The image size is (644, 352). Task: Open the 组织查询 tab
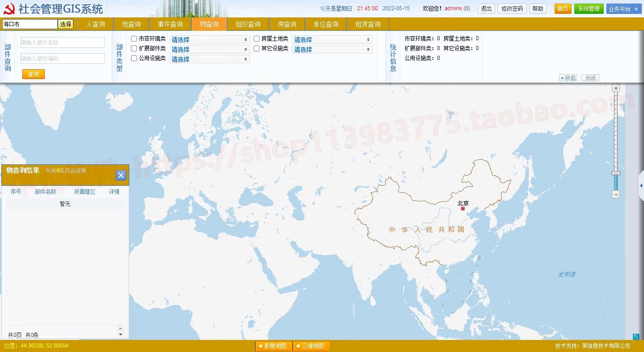(248, 24)
